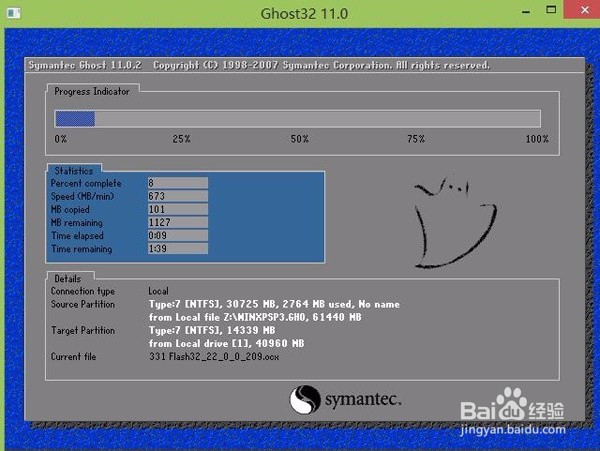Click the Symantec yin-yang logo
Image resolution: width=600 pixels, height=451 pixels.
pyautogui.click(x=305, y=400)
